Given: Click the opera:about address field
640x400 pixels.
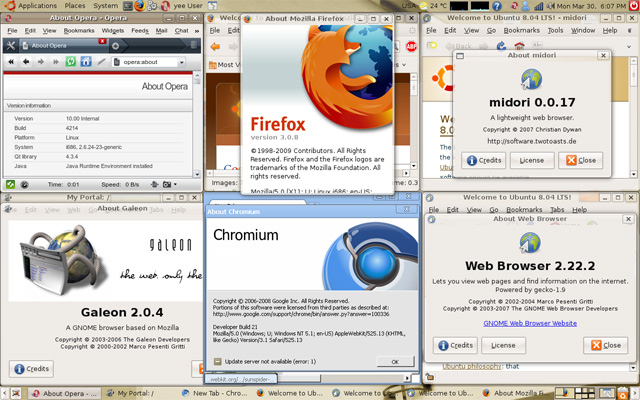Looking at the screenshot, I should (147, 62).
